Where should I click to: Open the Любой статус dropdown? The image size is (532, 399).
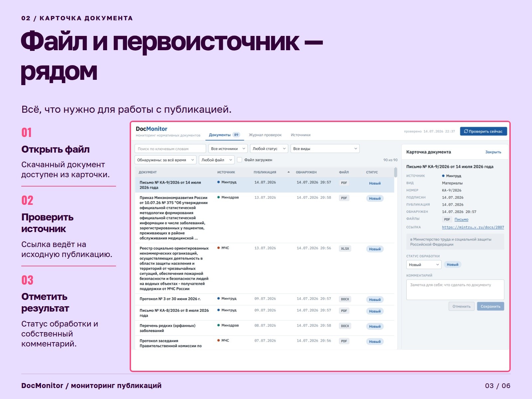coord(269,149)
